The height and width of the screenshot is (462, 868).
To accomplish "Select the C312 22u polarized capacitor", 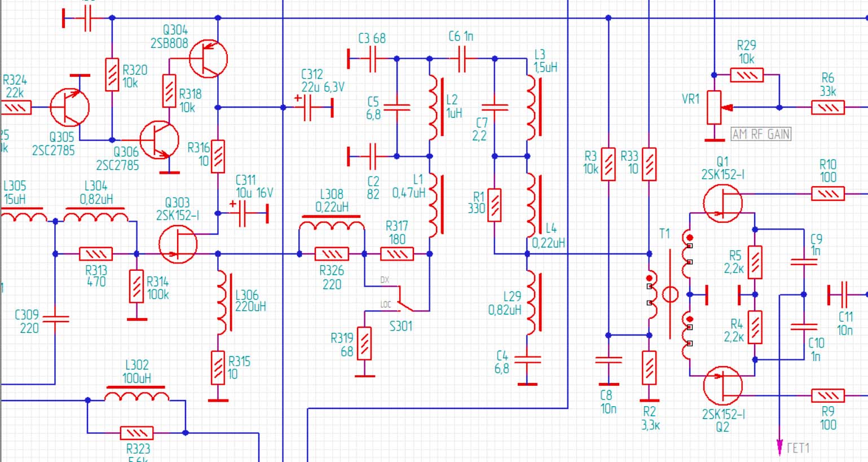I will click(x=308, y=107).
